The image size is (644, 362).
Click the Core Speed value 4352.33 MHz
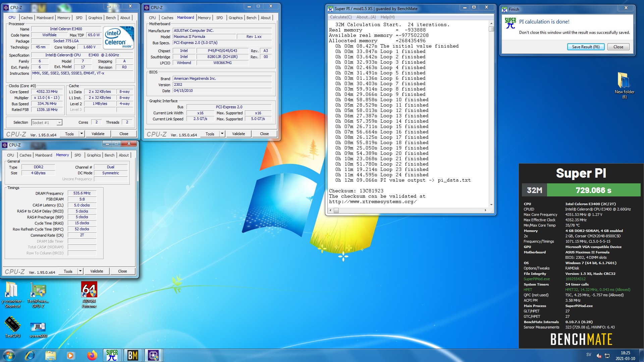tap(47, 92)
